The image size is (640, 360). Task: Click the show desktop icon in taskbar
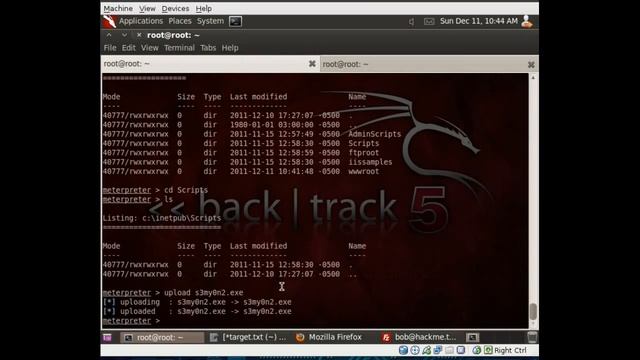107,337
